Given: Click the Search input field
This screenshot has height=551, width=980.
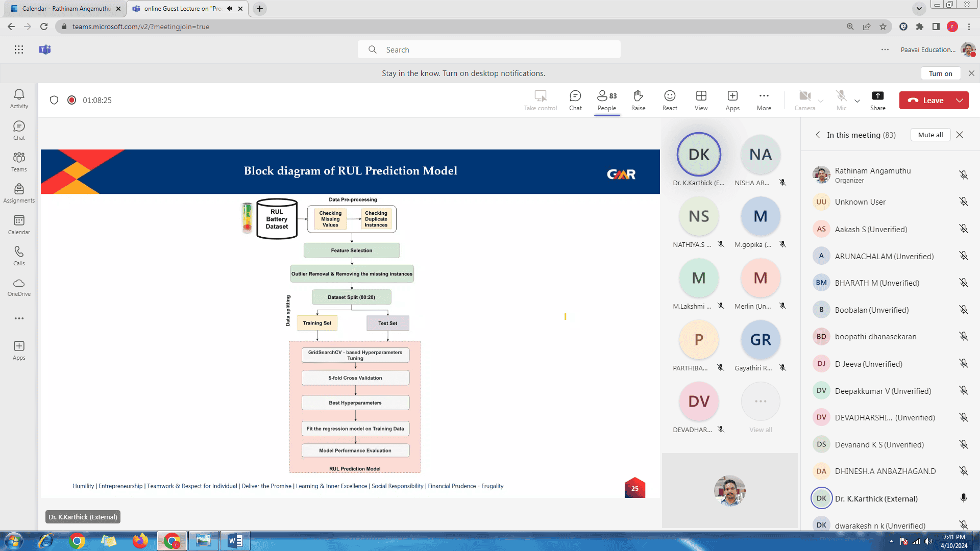Looking at the screenshot, I should click(x=489, y=49).
